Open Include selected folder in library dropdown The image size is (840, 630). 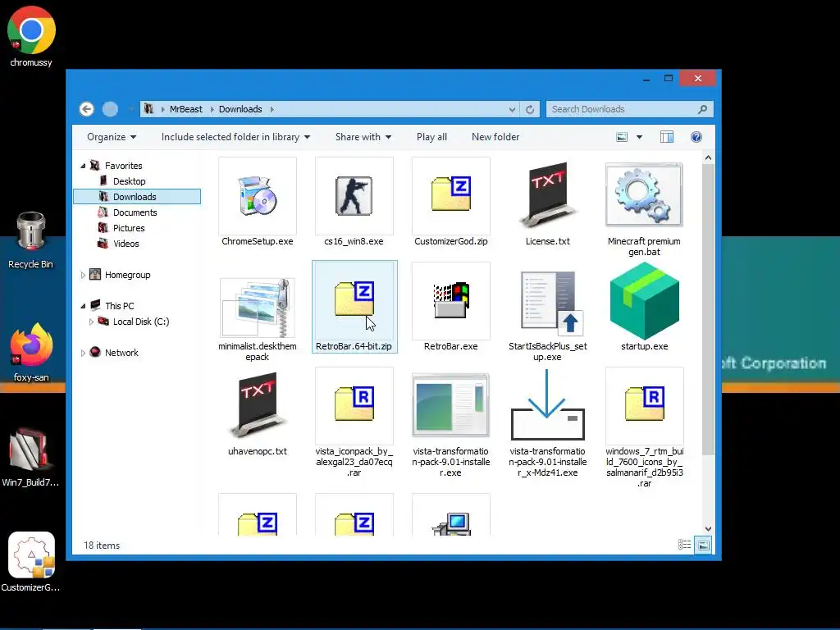[x=235, y=137]
